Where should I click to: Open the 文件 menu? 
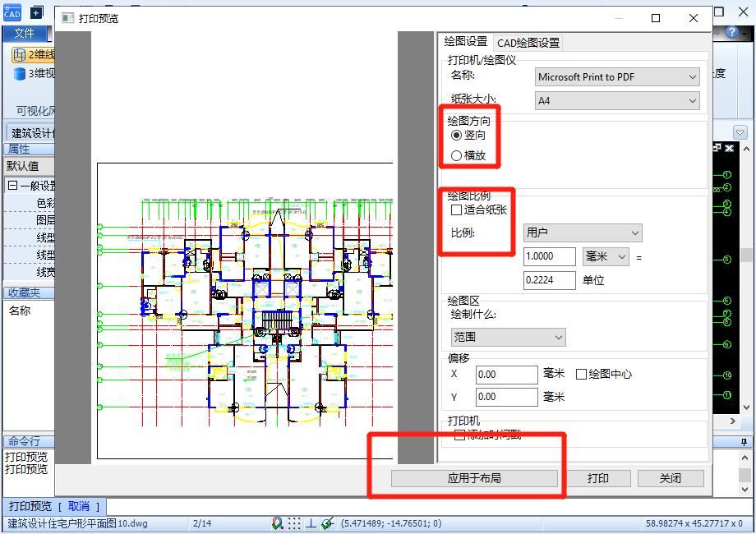tap(25, 33)
